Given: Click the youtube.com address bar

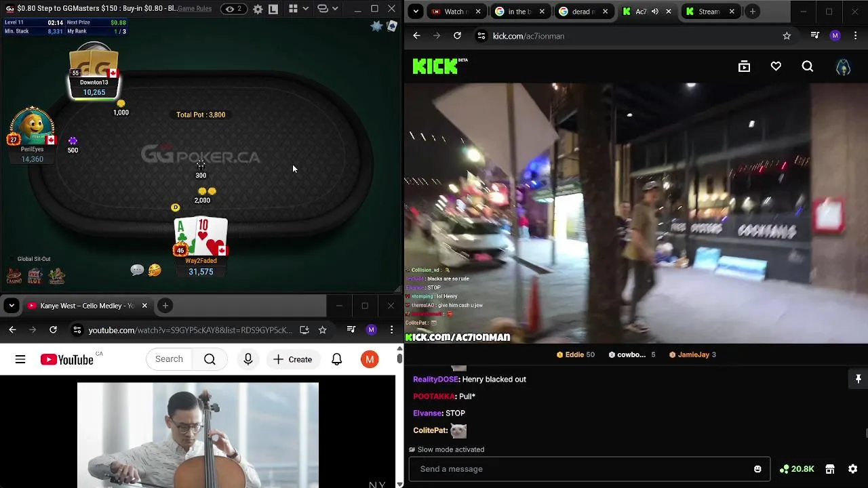Looking at the screenshot, I should (190, 330).
